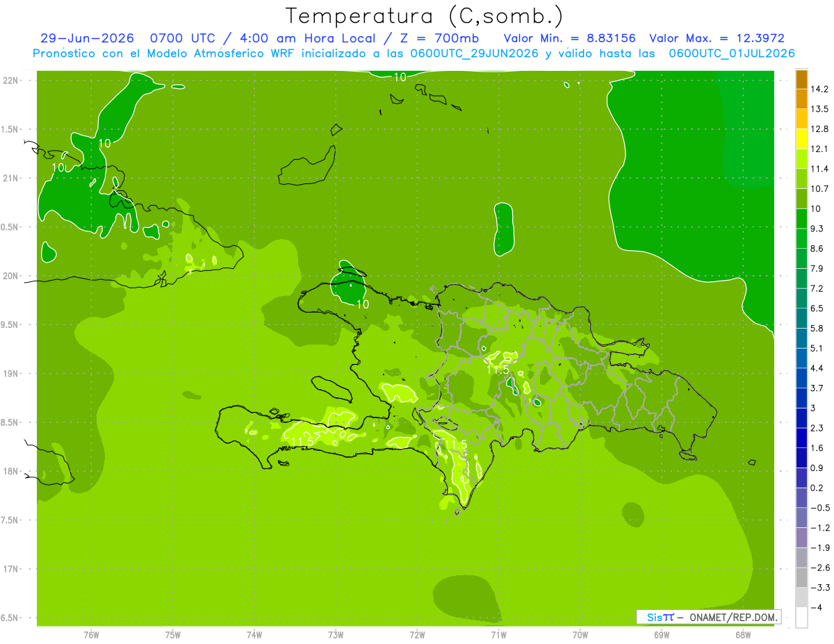Screen dimensions: 834x644
Task: Click the '72W' longitude label
Action: [x=417, y=635]
